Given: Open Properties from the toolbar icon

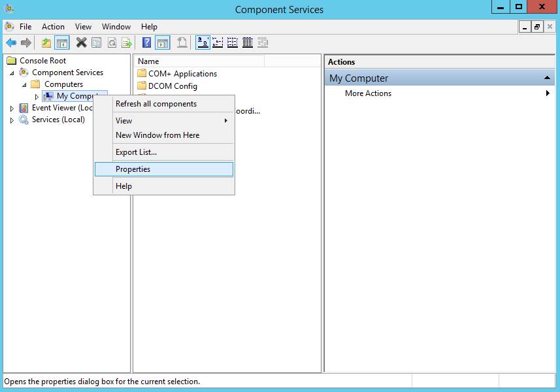Looking at the screenshot, I should click(97, 43).
